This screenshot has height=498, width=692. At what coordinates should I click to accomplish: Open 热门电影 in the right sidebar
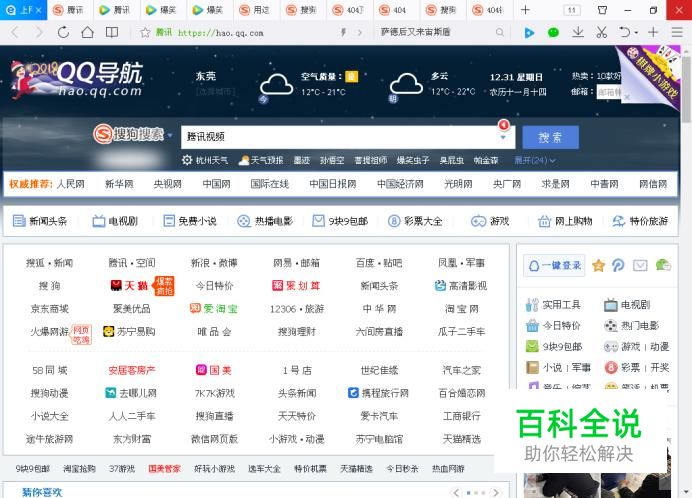click(631, 326)
